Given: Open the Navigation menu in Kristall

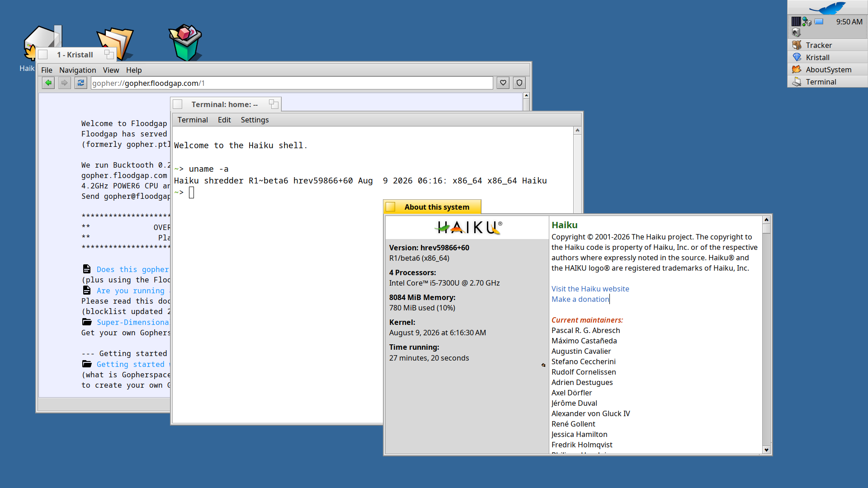Looking at the screenshot, I should pyautogui.click(x=77, y=70).
